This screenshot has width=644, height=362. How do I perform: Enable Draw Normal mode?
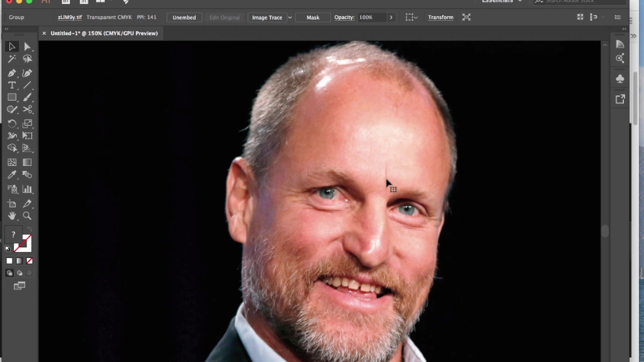[10, 273]
